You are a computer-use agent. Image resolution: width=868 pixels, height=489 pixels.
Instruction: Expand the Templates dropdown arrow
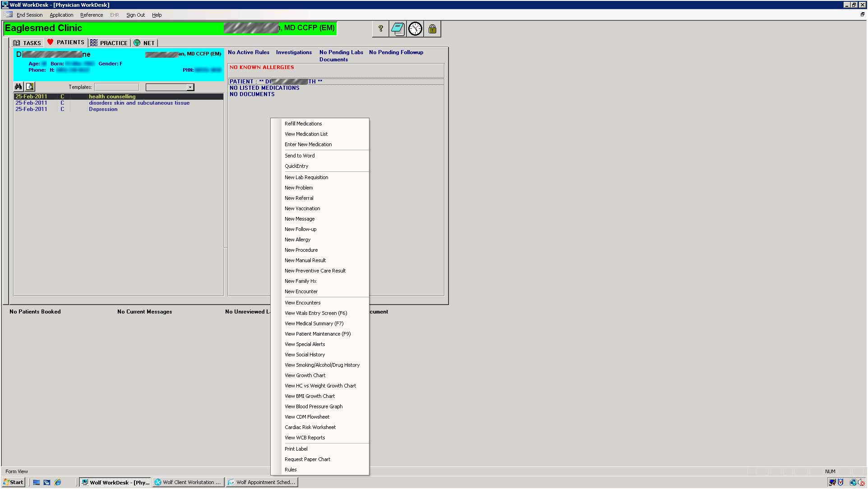[190, 87]
